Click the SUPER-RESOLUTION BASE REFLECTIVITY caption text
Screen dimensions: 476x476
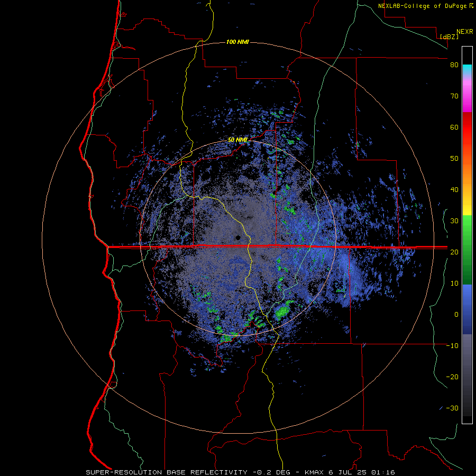167,472
